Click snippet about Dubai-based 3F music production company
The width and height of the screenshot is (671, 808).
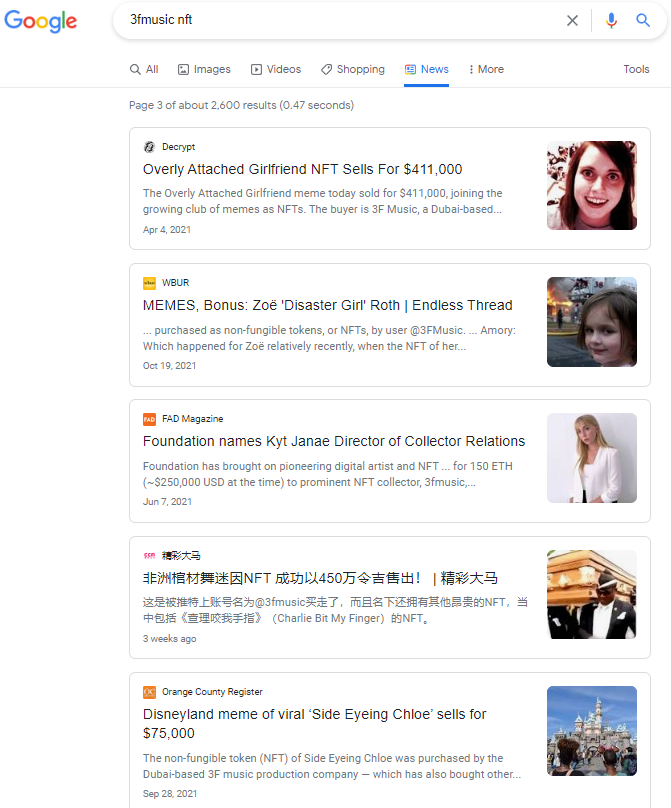point(332,766)
